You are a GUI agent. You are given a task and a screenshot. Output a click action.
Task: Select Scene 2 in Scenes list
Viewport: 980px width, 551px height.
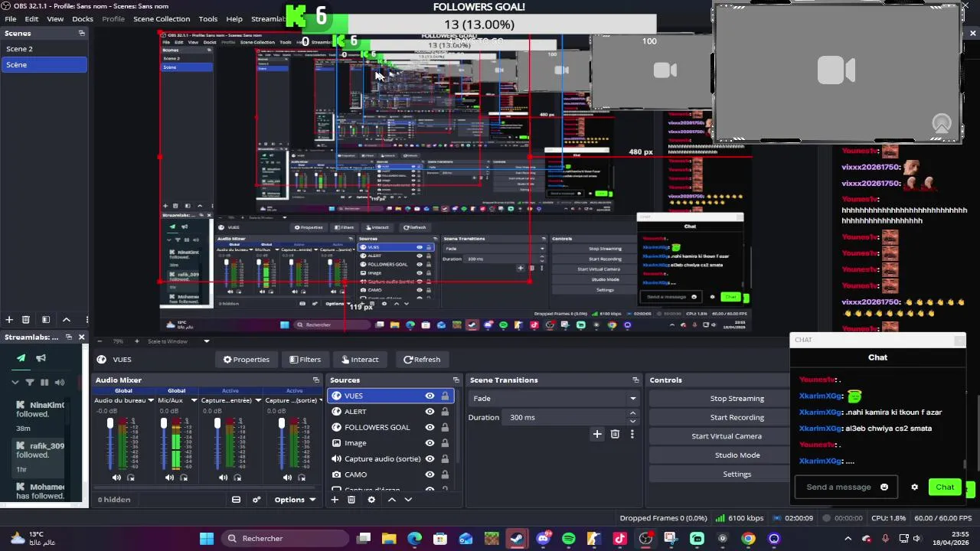point(44,49)
